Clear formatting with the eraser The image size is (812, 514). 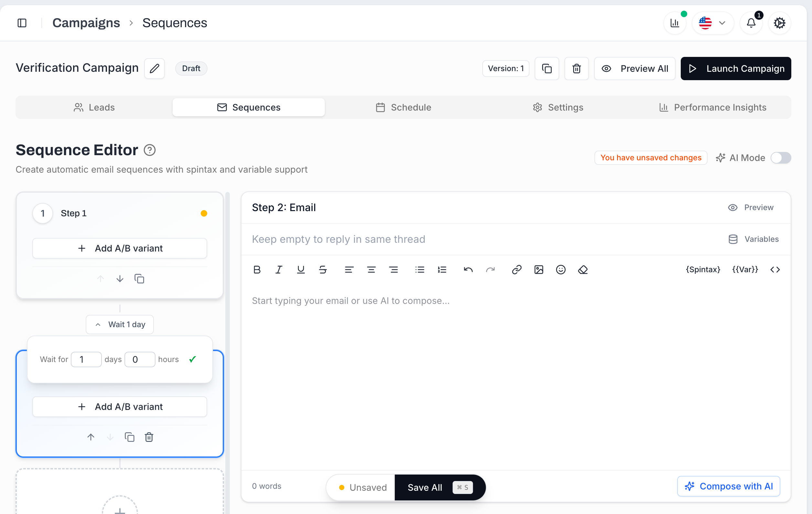click(x=583, y=270)
